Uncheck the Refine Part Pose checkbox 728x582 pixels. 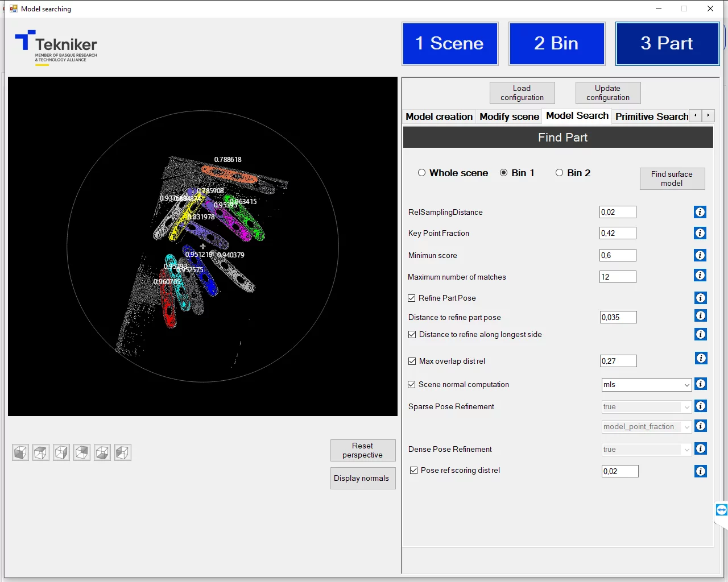tap(412, 298)
